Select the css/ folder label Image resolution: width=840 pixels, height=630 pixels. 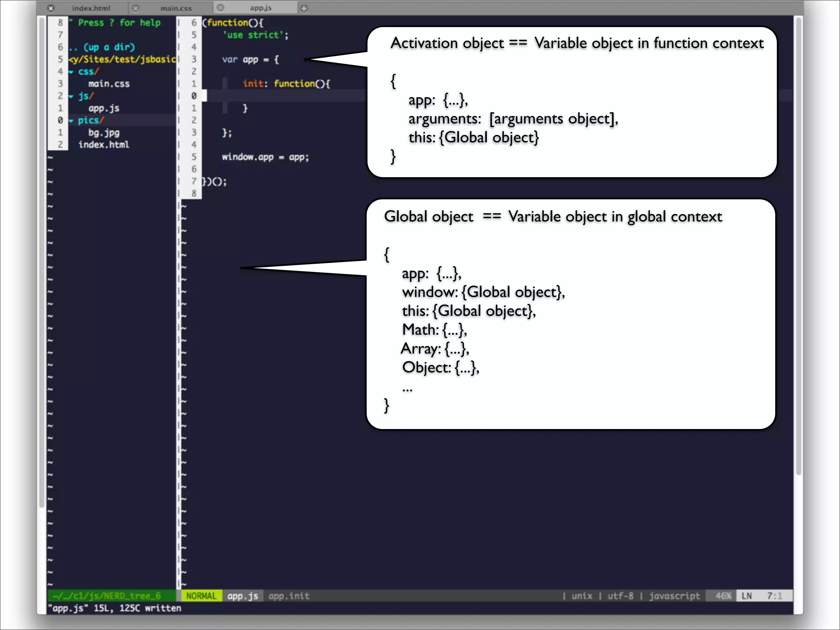click(x=88, y=72)
